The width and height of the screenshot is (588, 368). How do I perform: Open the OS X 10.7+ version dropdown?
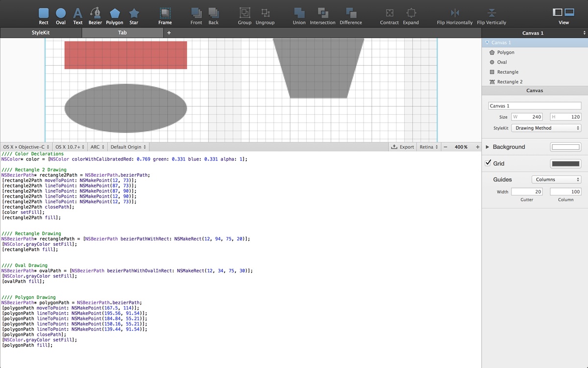(70, 147)
